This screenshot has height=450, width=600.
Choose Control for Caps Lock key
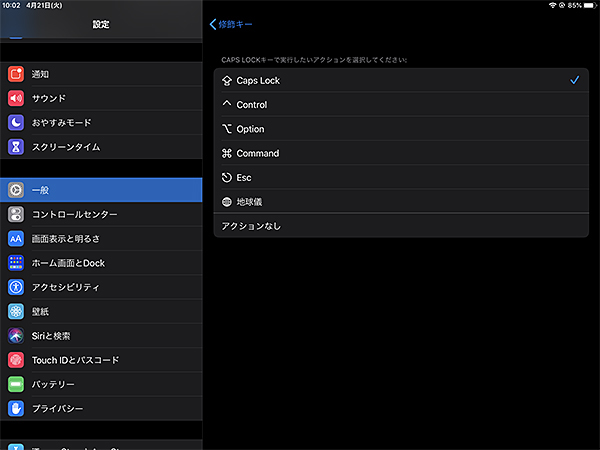pyautogui.click(x=400, y=105)
